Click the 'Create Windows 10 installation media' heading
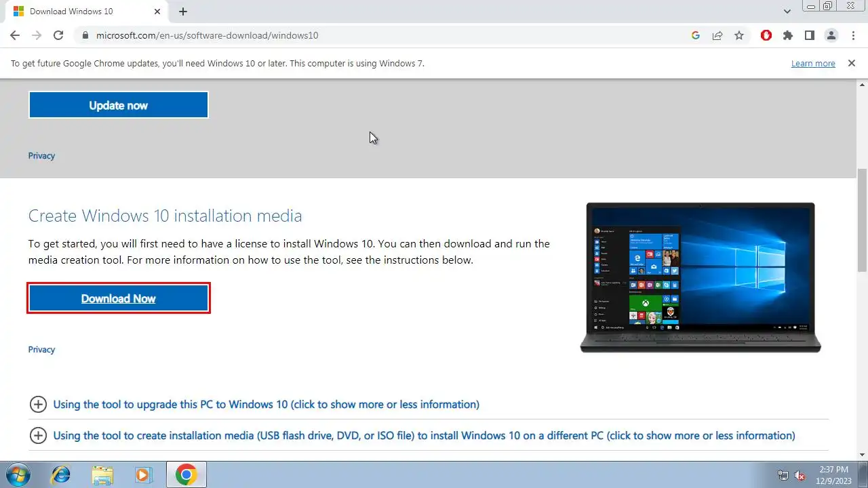The image size is (868, 488). [165, 216]
